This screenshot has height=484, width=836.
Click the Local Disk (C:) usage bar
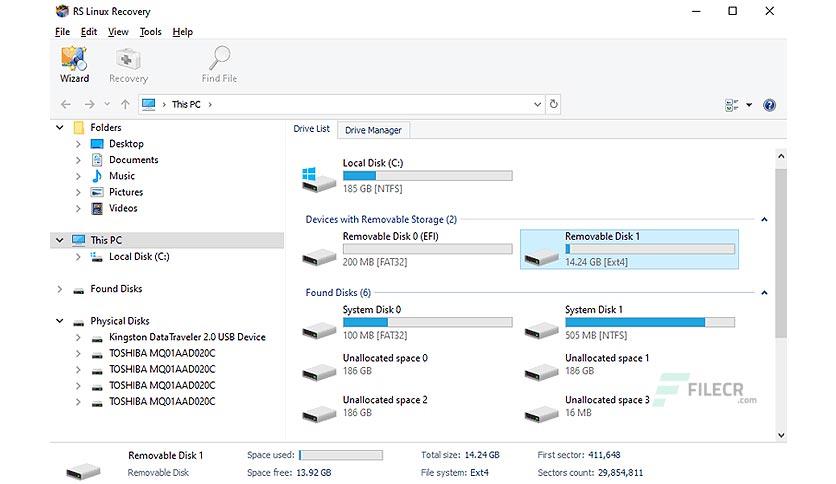point(428,175)
